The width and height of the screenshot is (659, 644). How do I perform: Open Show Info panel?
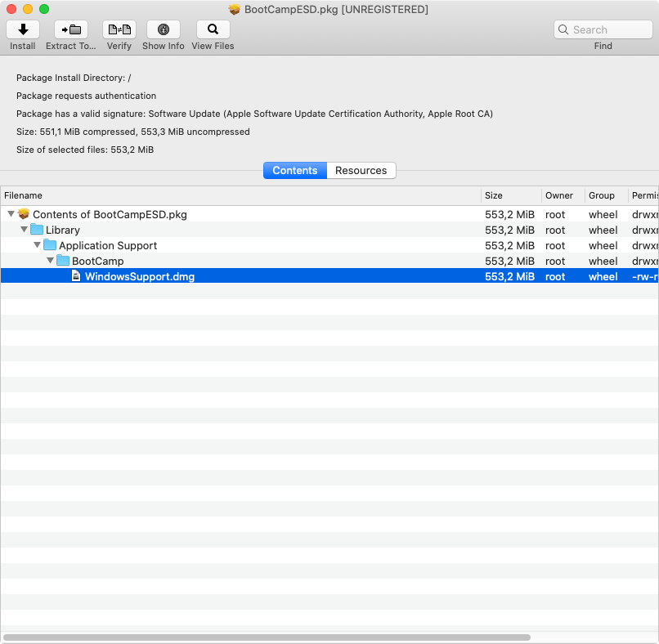coord(164,29)
